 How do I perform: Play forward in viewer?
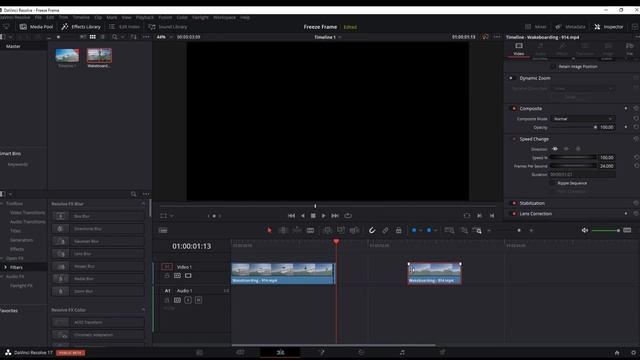click(x=324, y=216)
